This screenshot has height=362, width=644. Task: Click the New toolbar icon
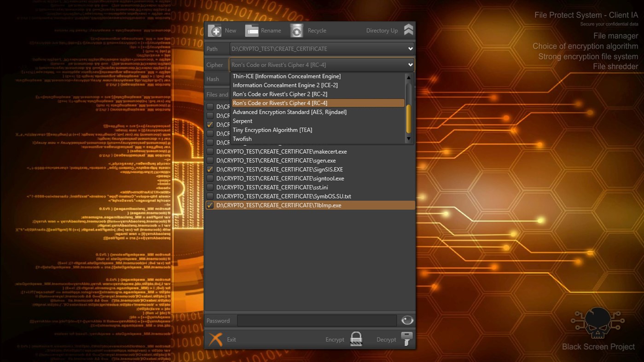pos(215,30)
